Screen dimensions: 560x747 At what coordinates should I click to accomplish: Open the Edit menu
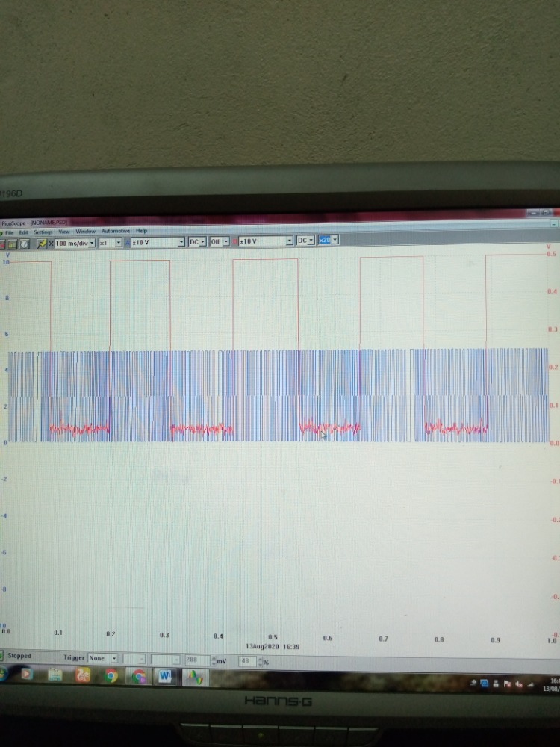[x=23, y=232]
